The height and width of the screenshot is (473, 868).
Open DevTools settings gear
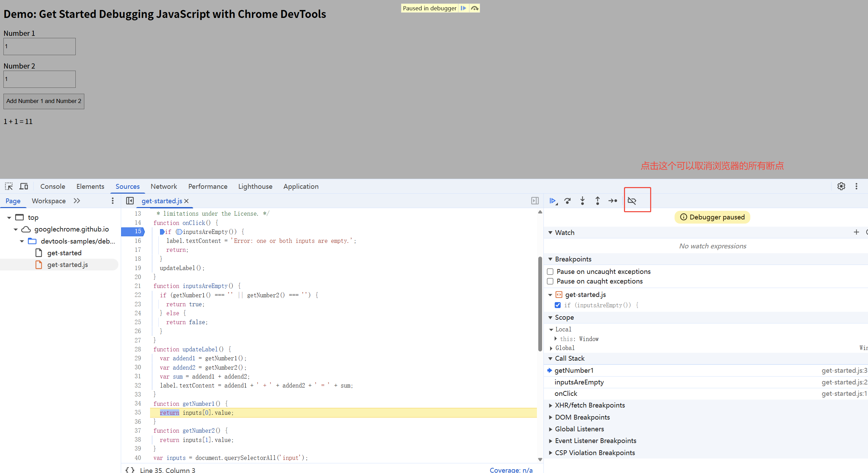[841, 186]
